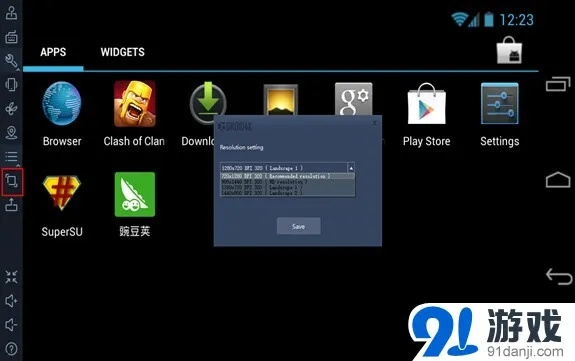575x361 pixels.
Task: Choose the Landscape 1 option in dropdown list
Action: (288, 187)
